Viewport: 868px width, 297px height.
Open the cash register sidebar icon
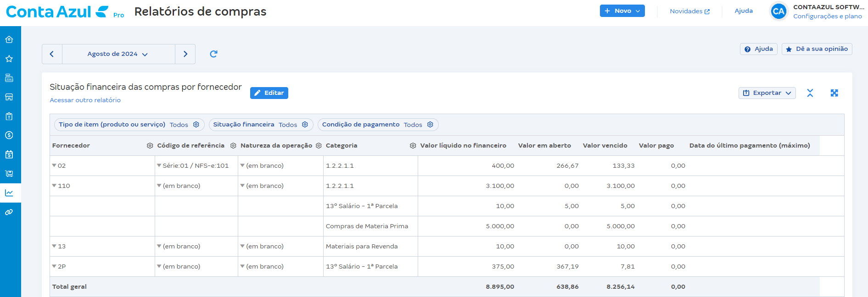(x=9, y=78)
